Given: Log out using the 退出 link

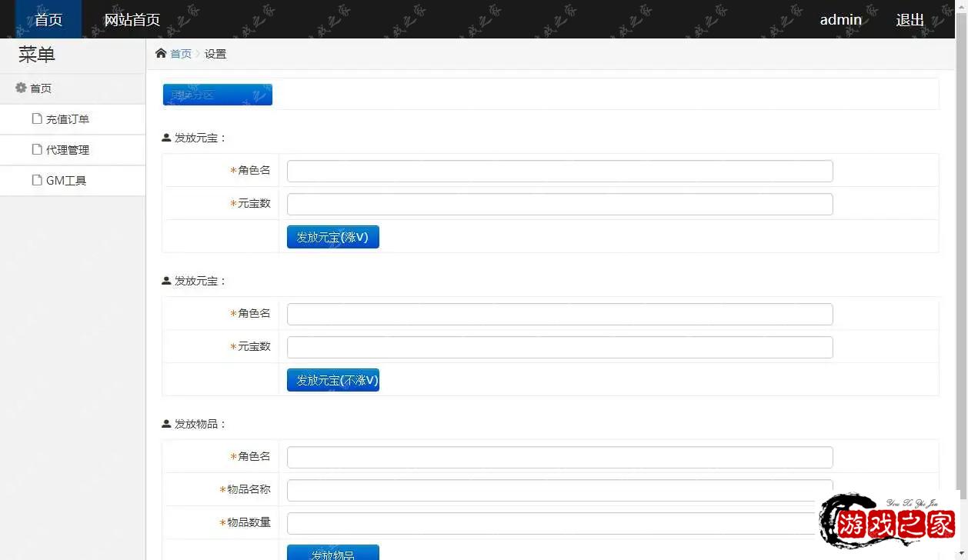Looking at the screenshot, I should coord(910,19).
